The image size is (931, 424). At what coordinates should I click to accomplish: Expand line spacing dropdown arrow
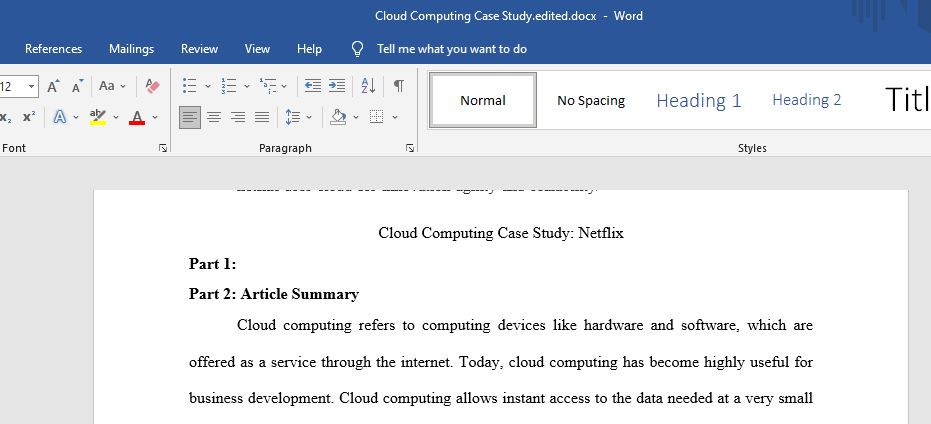[309, 118]
